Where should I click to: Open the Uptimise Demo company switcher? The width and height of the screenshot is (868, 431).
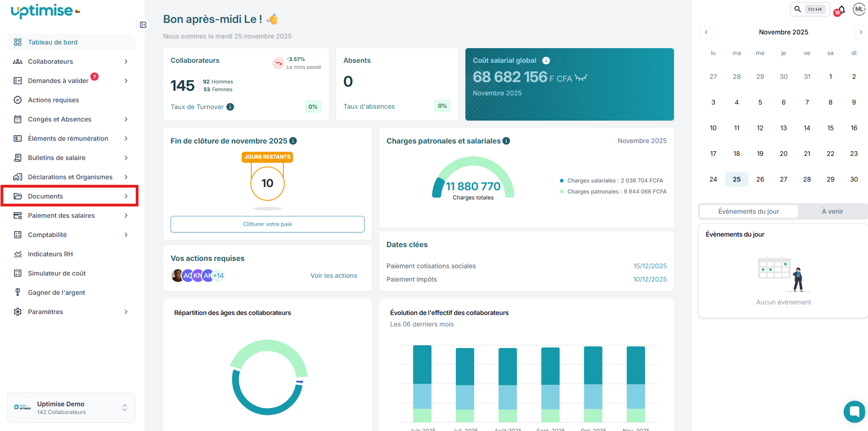click(x=71, y=408)
